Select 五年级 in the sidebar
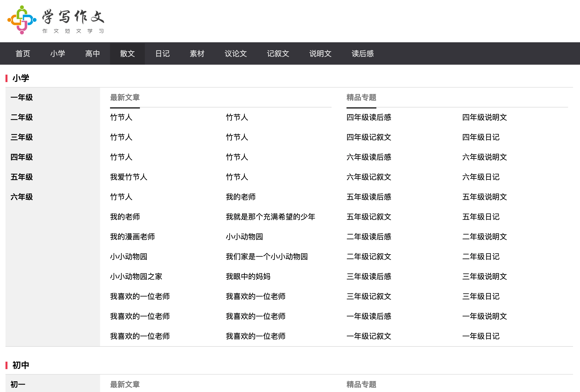 point(22,177)
